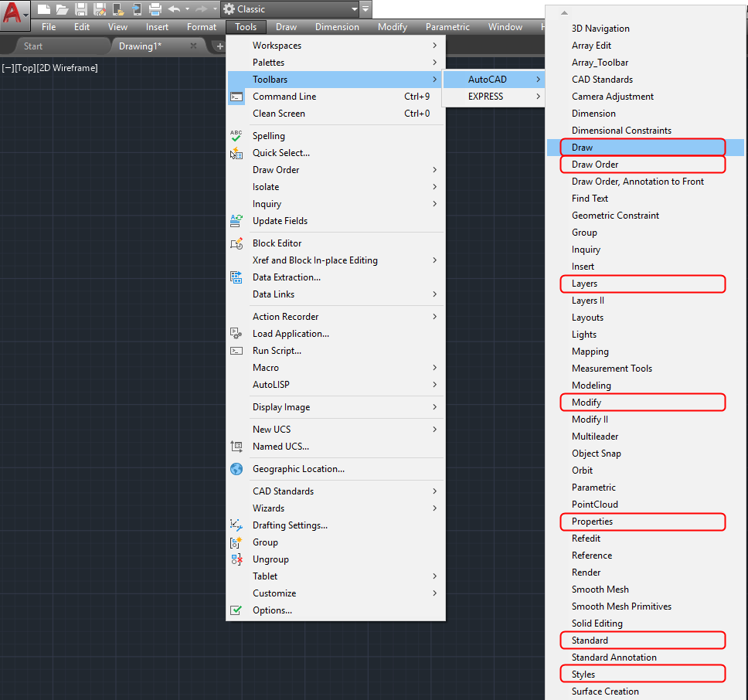The height and width of the screenshot is (700, 748).
Task: Click the Command Line menu icon
Action: coord(236,97)
